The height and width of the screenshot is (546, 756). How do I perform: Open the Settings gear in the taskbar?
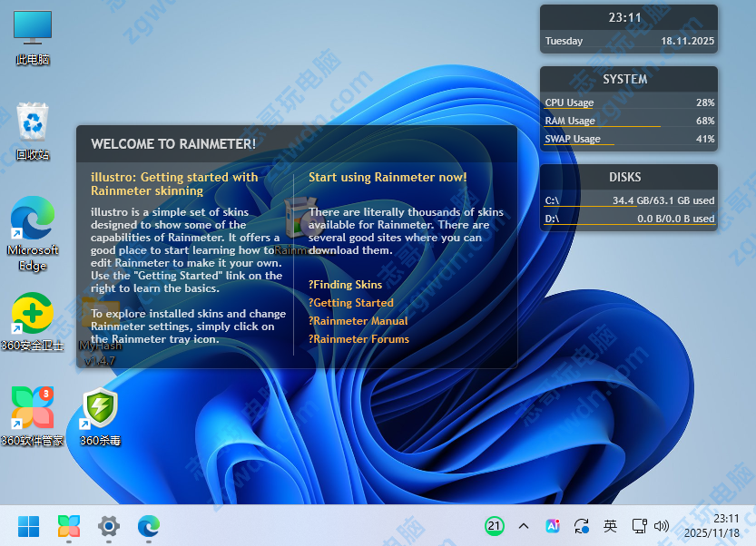coord(109,525)
